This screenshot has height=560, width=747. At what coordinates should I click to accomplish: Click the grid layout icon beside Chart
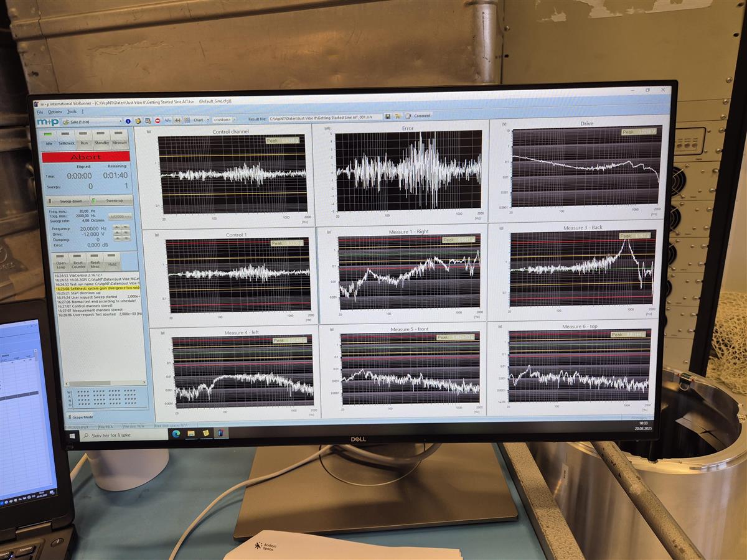(187, 119)
